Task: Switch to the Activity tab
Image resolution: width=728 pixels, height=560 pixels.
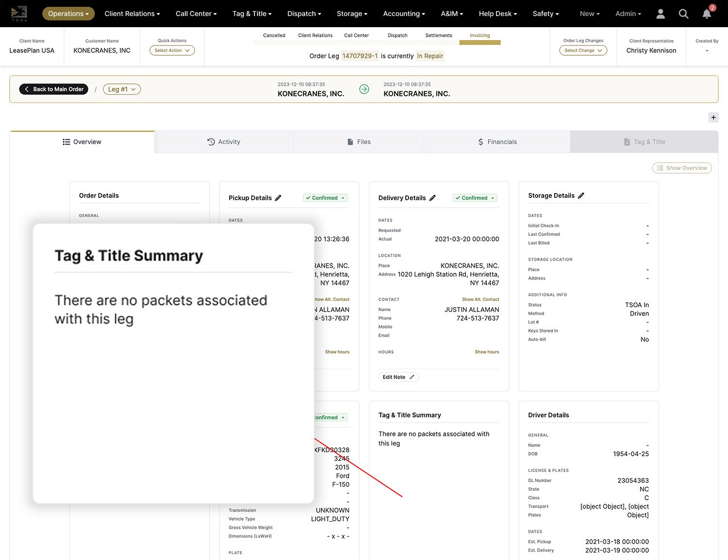Action: click(x=224, y=142)
